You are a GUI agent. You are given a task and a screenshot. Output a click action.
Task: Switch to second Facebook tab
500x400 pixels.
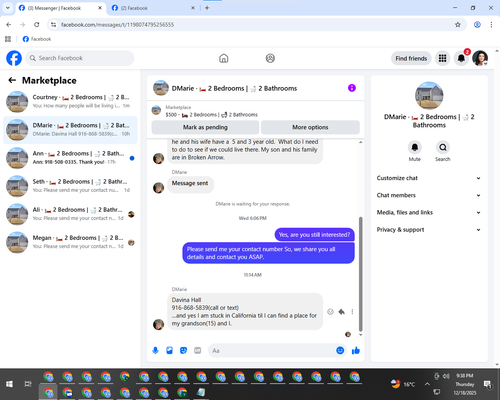point(153,8)
